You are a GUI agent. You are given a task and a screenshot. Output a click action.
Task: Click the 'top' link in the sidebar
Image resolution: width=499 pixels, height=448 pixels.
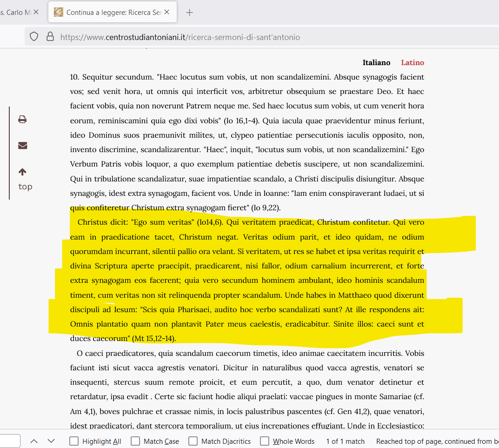tap(25, 187)
